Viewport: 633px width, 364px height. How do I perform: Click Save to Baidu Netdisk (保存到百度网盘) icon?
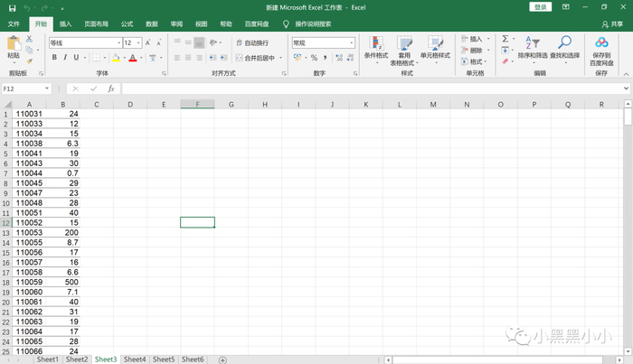click(601, 42)
